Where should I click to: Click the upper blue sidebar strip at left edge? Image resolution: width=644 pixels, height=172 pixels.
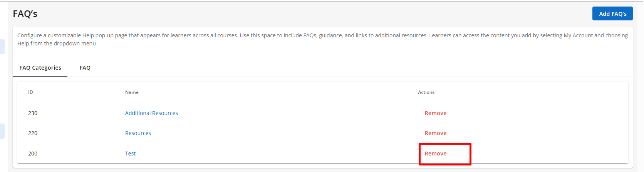pos(2,47)
